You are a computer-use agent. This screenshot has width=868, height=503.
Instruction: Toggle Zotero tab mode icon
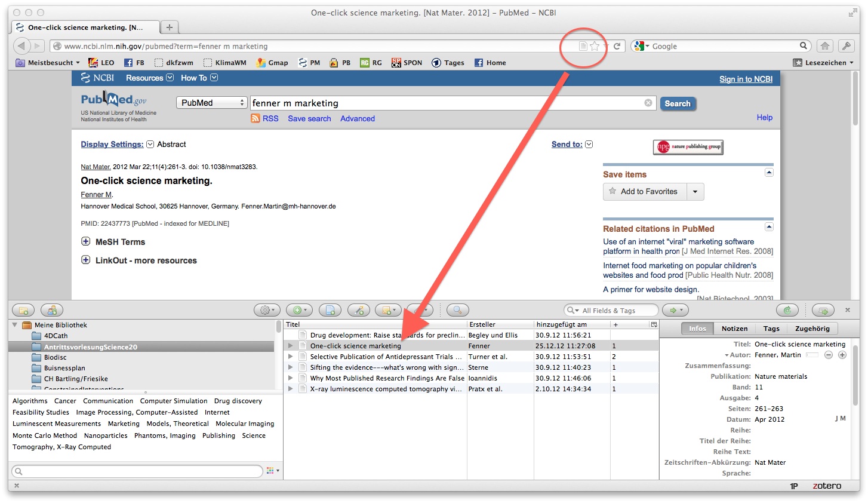(x=823, y=310)
